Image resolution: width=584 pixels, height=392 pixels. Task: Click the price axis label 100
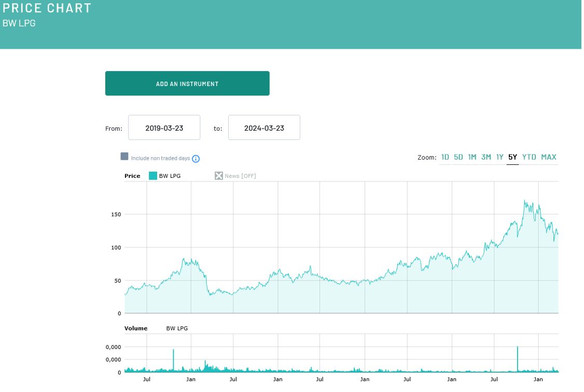pyautogui.click(x=117, y=248)
